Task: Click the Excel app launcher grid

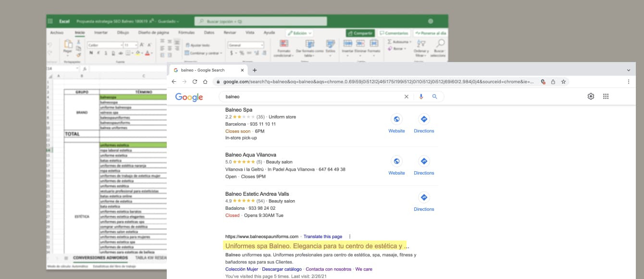Action: point(50,21)
